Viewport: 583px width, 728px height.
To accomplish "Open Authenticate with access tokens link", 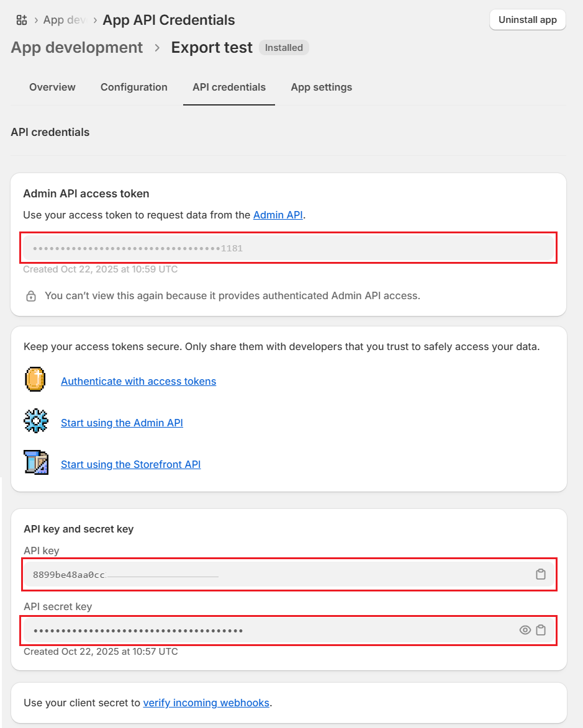I will coord(138,382).
